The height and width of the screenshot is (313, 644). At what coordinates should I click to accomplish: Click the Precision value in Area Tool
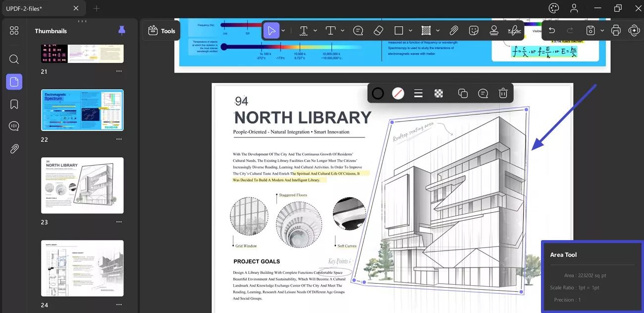point(579,300)
